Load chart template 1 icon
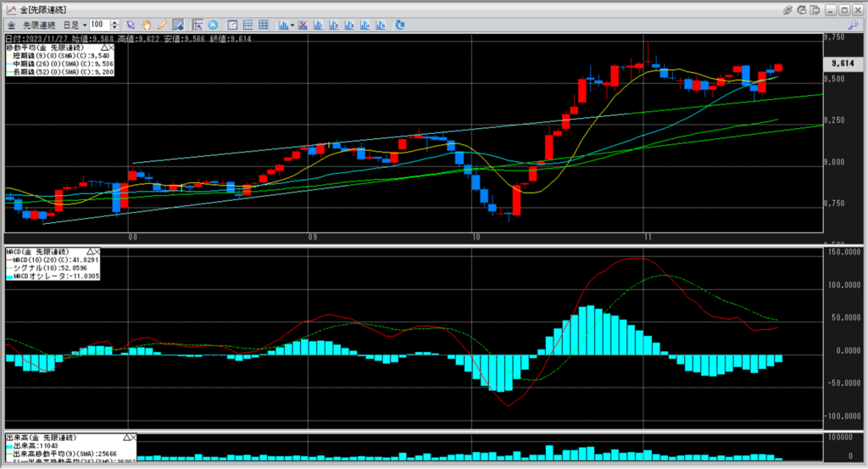 [x=319, y=25]
